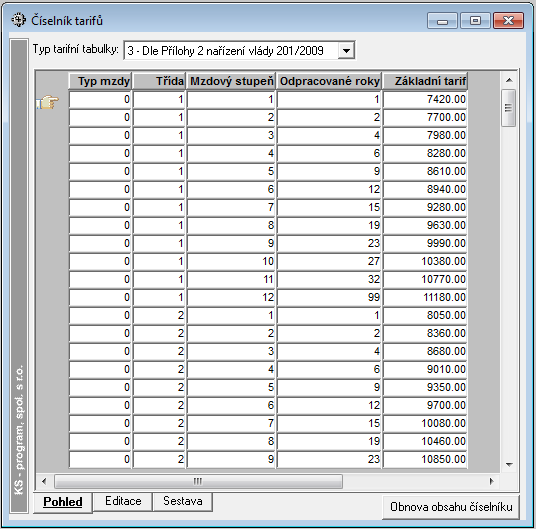Select the cell with tariff 7420.00
Screen dimensions: 536x529
425,99
